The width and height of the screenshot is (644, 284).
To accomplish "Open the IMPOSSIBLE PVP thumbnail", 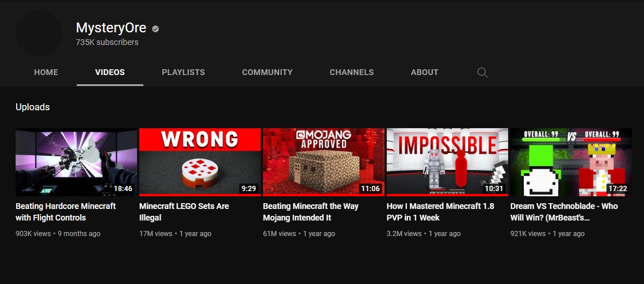I will (x=447, y=162).
